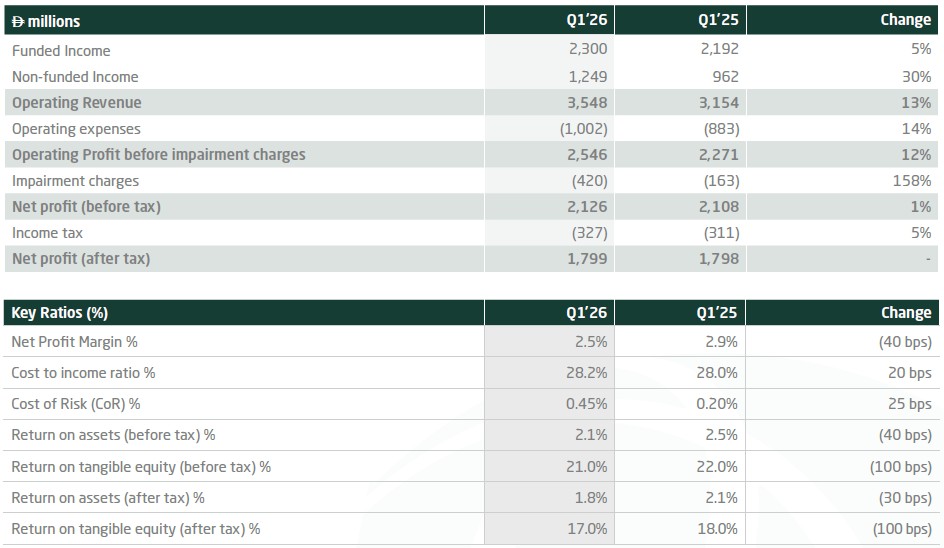Screen dimensions: 944x548
Task: Select Return on assets (before tax) % label
Action: 113,435
